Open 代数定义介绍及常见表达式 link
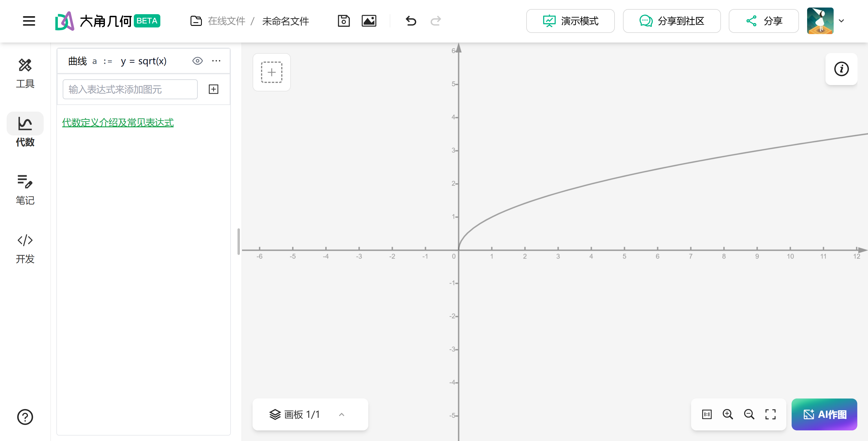The image size is (868, 441). pos(118,122)
